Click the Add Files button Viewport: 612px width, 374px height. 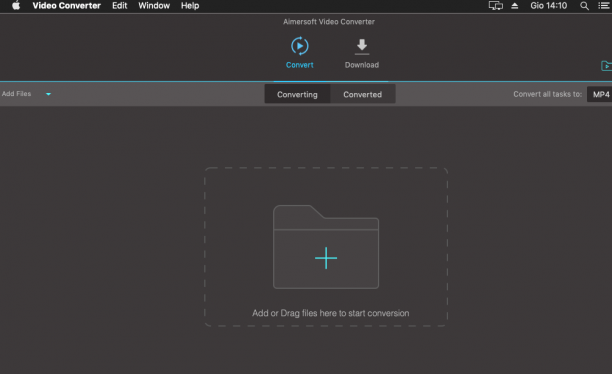pyautogui.click(x=16, y=94)
